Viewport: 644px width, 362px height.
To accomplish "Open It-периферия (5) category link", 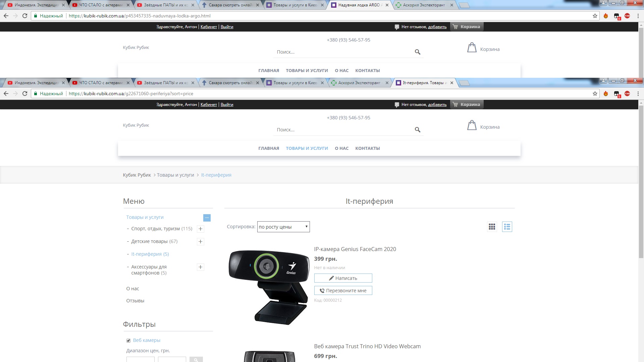I will 150,254.
